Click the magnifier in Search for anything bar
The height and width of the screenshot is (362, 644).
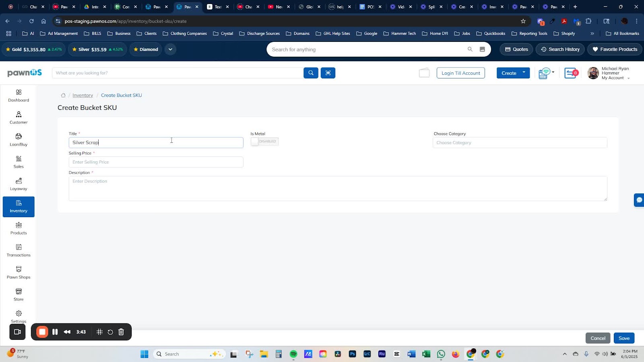pos(470,49)
